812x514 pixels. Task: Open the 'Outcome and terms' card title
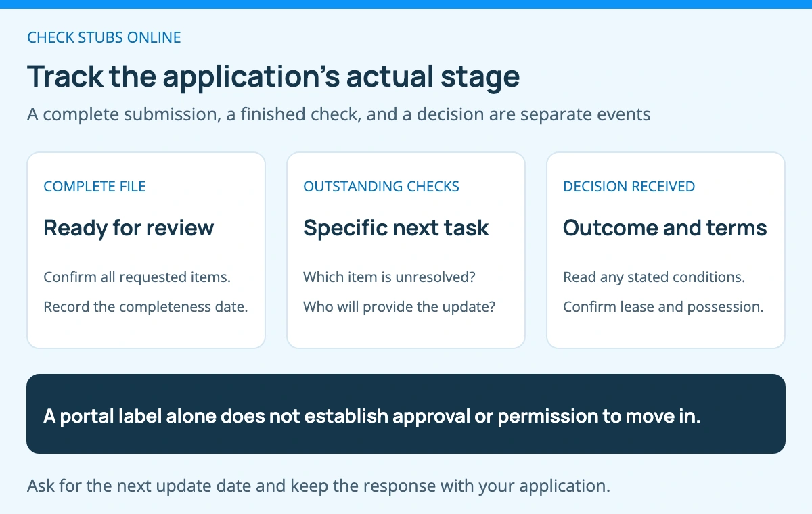665,228
